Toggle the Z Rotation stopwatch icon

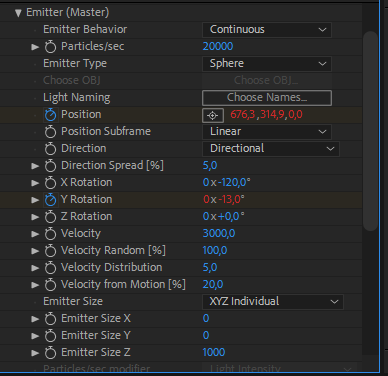point(50,217)
